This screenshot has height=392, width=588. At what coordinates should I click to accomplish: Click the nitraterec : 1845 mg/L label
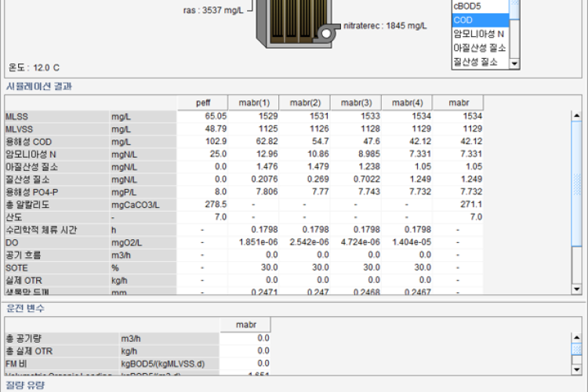point(385,26)
